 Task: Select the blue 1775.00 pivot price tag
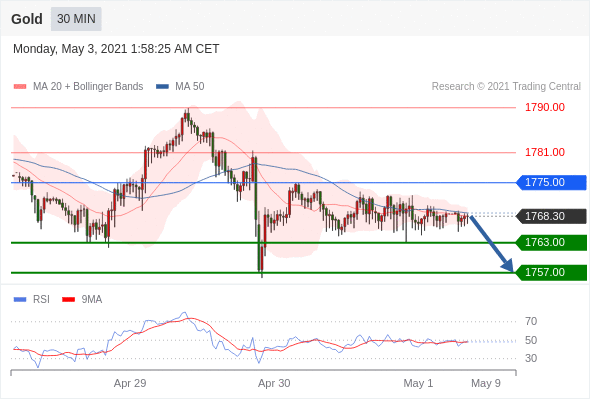click(x=551, y=183)
